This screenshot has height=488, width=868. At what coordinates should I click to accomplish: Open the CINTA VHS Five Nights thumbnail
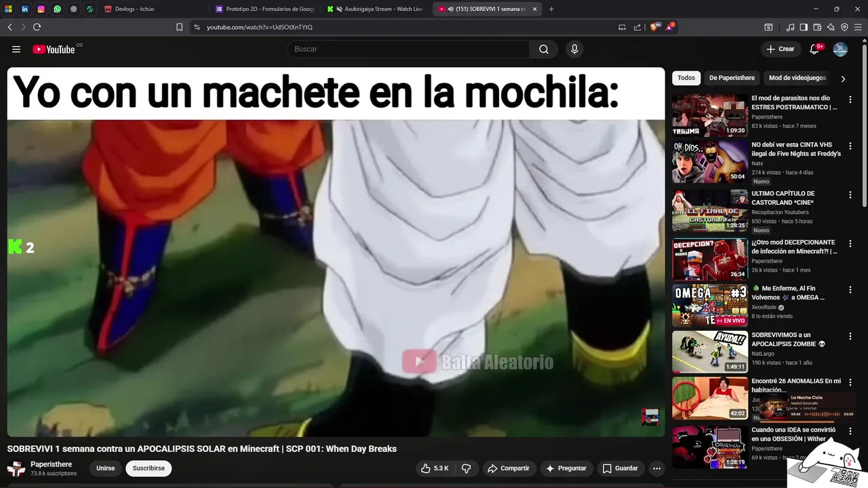[x=710, y=162]
